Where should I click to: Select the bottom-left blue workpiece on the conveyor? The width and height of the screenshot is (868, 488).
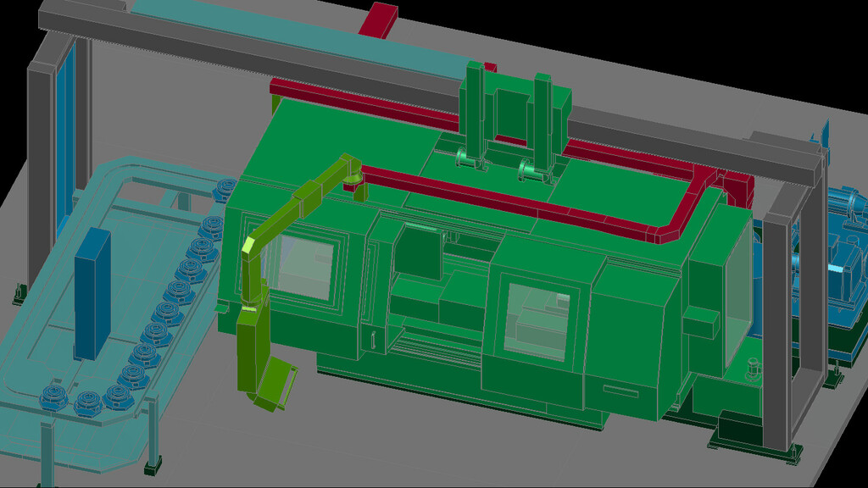click(x=53, y=396)
